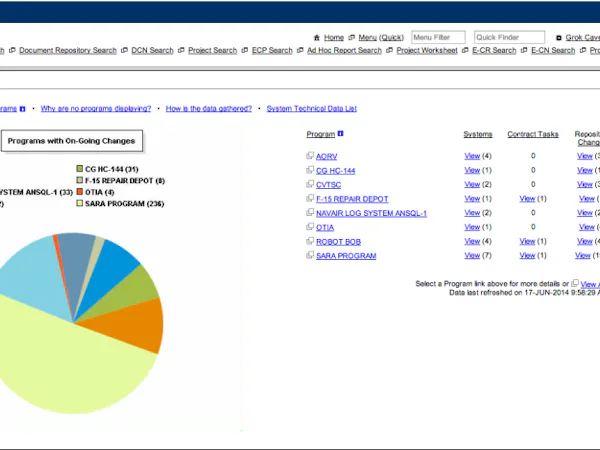Focus the Menu Filter input field
This screenshot has width=600, height=450.
click(x=438, y=37)
